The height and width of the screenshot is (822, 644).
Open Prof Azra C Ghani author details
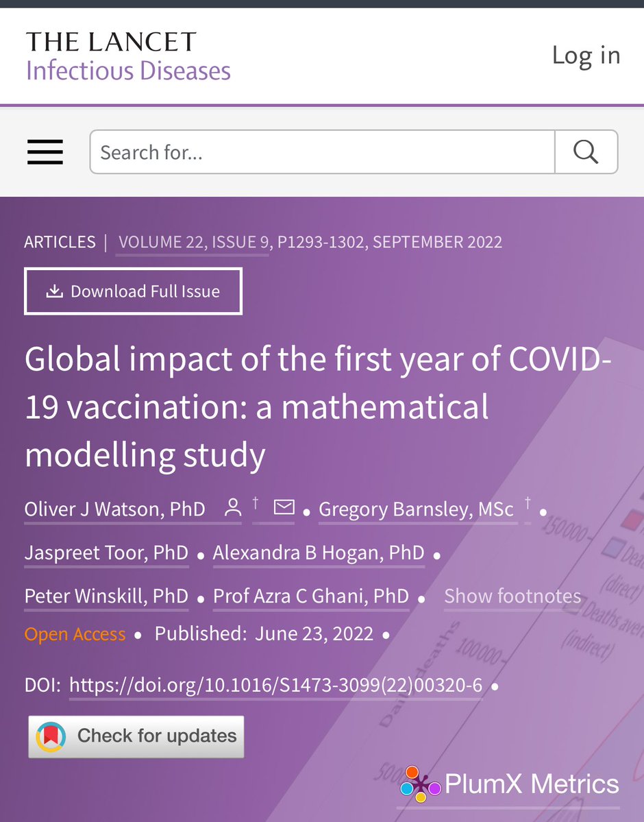(x=311, y=596)
